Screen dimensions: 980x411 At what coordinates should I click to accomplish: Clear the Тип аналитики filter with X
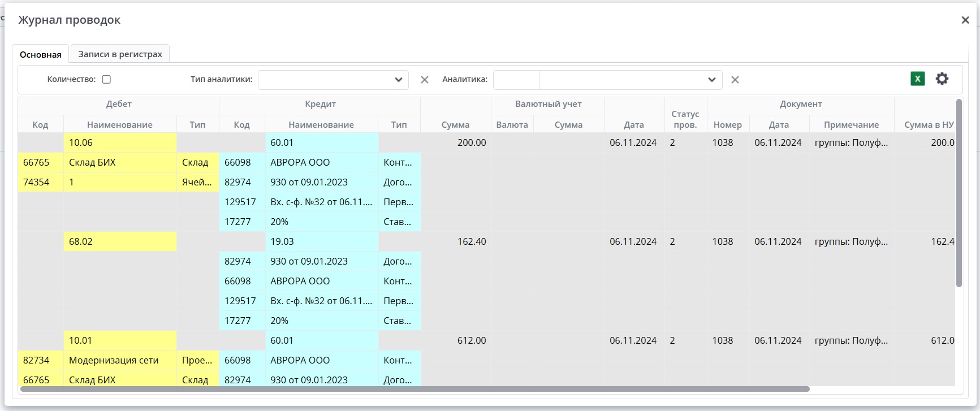(424, 80)
